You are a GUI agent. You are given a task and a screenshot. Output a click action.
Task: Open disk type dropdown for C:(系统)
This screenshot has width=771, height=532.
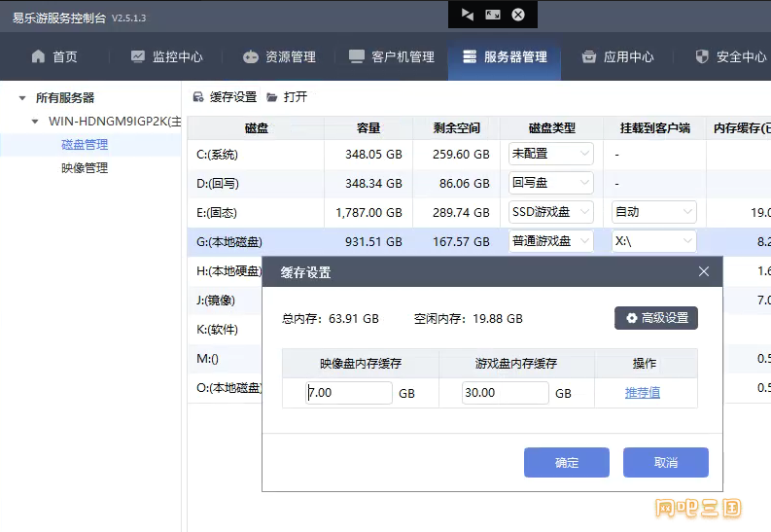click(x=550, y=154)
